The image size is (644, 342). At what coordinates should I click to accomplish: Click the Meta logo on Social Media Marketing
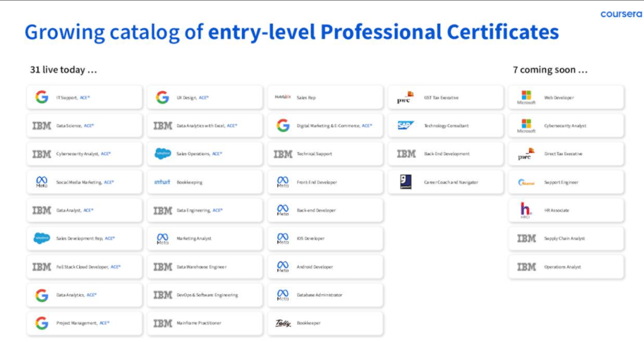42,182
